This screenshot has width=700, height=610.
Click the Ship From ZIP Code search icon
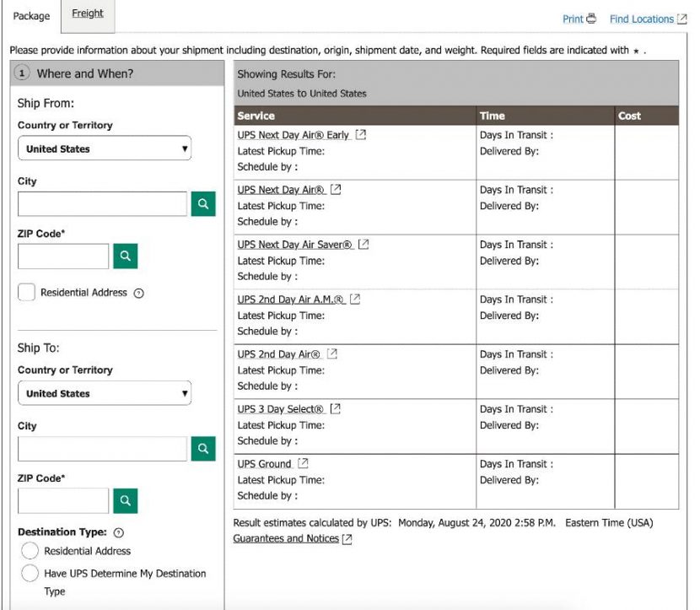click(125, 256)
